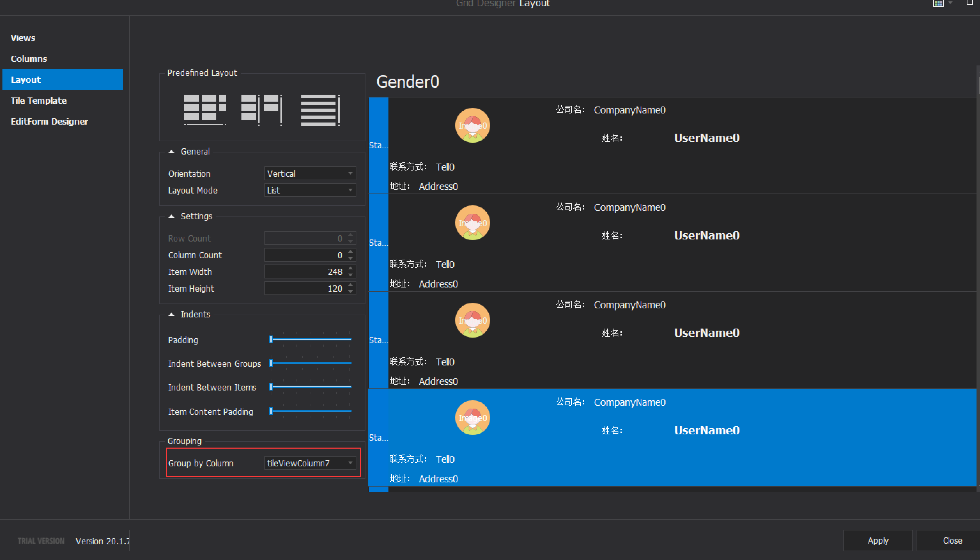This screenshot has width=980, height=560.
Task: Select the grid predefined layout icon
Action: pyautogui.click(x=205, y=110)
